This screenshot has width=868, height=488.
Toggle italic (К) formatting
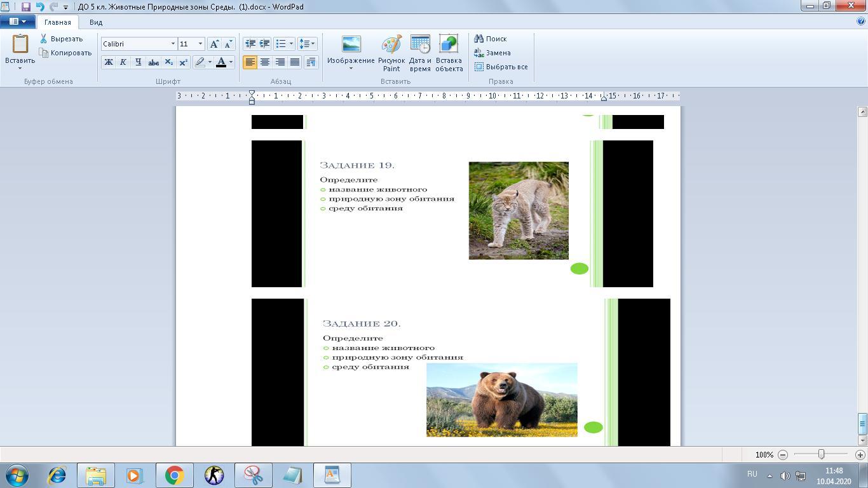pos(123,62)
